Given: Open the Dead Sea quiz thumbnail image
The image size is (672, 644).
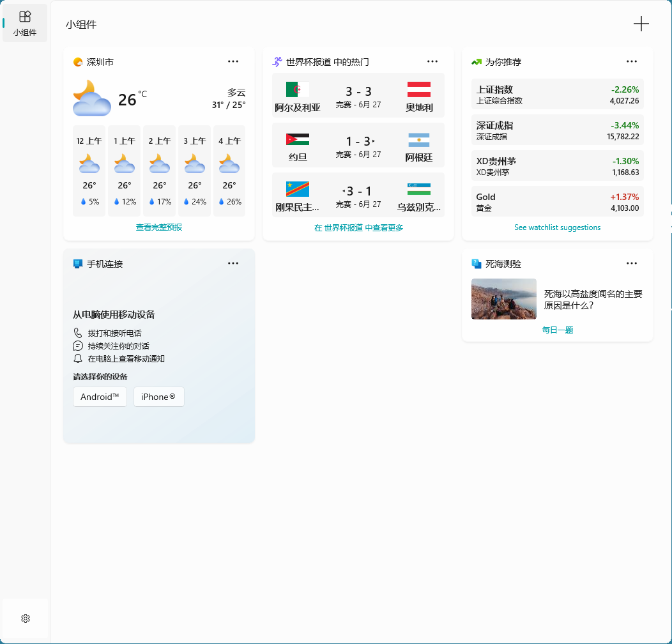Looking at the screenshot, I should pos(503,299).
